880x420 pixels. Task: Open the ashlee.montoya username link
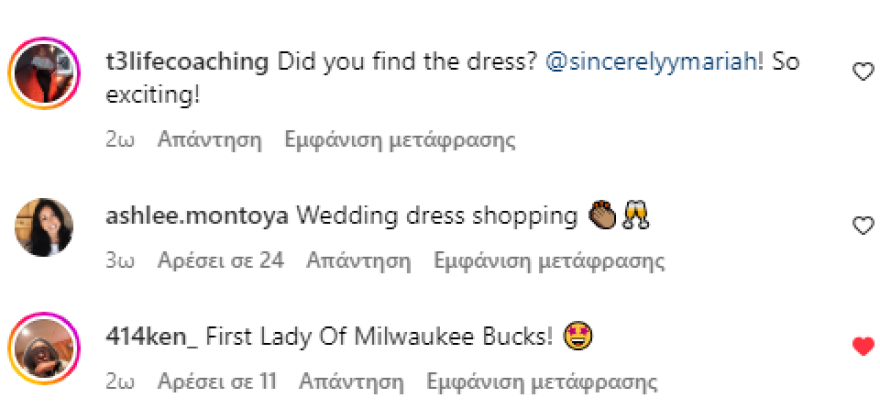pos(197,216)
